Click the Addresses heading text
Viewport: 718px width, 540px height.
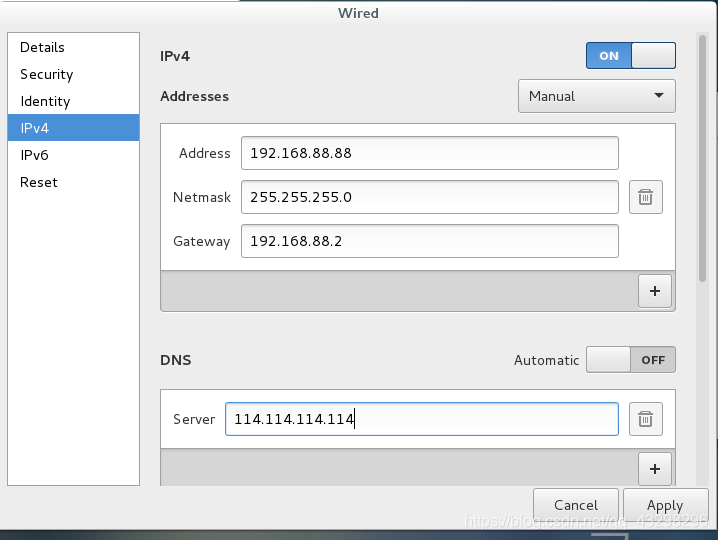(195, 96)
